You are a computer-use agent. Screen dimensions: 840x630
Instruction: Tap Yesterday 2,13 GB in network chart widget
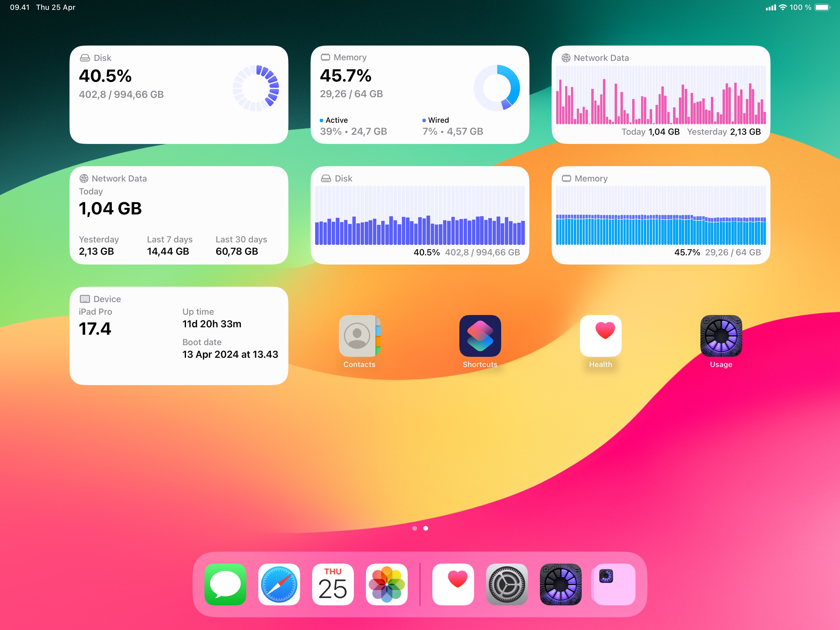pyautogui.click(x=724, y=132)
